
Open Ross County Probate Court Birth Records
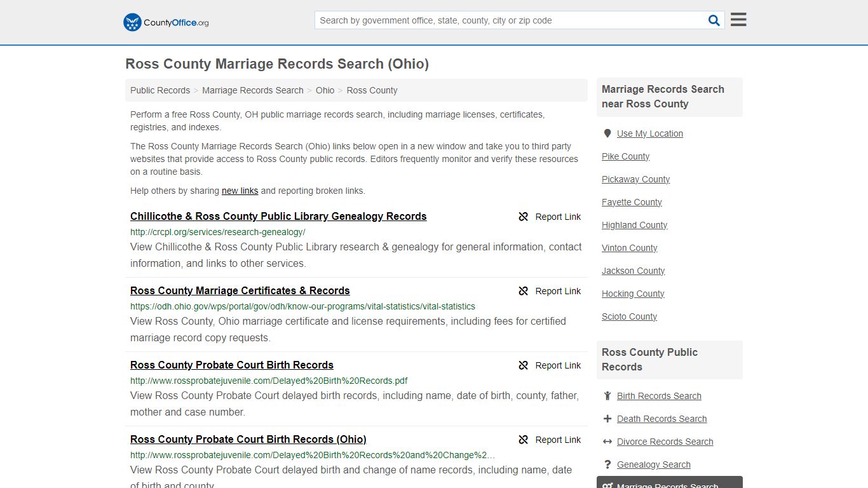pos(232,365)
